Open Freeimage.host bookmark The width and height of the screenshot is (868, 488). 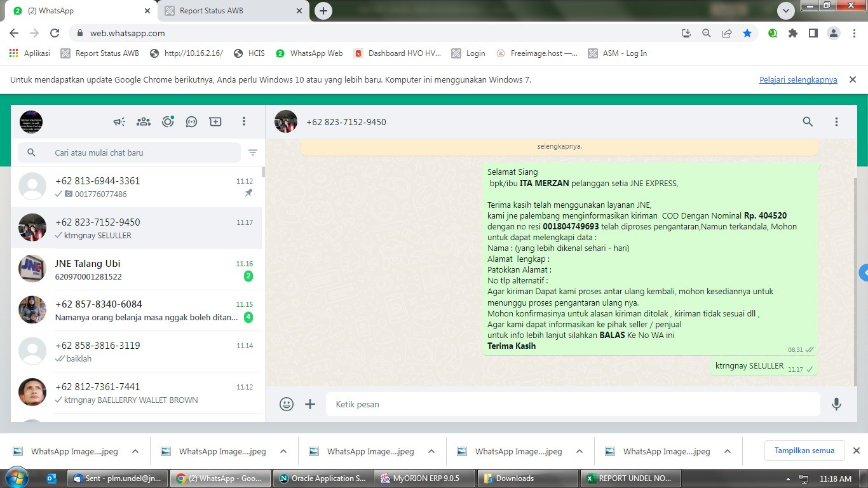point(537,53)
